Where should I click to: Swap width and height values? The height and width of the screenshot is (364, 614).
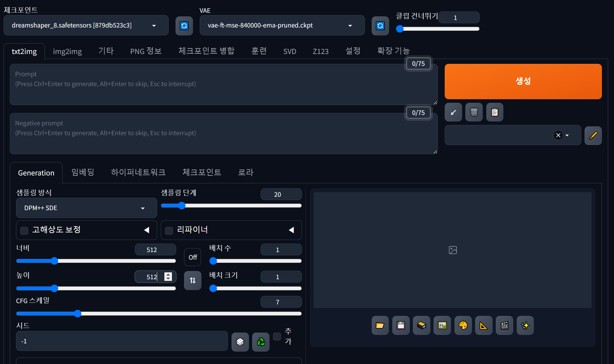click(x=193, y=281)
